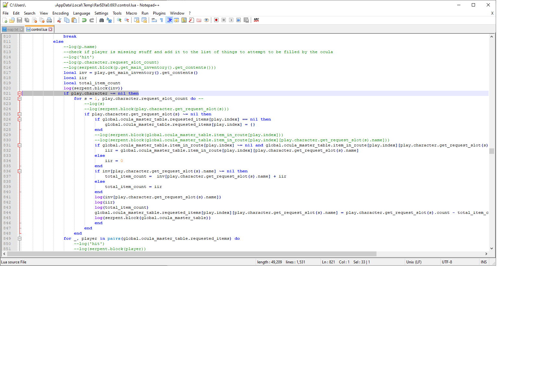
Task: Open a file using the folder icon
Action: coord(12,20)
